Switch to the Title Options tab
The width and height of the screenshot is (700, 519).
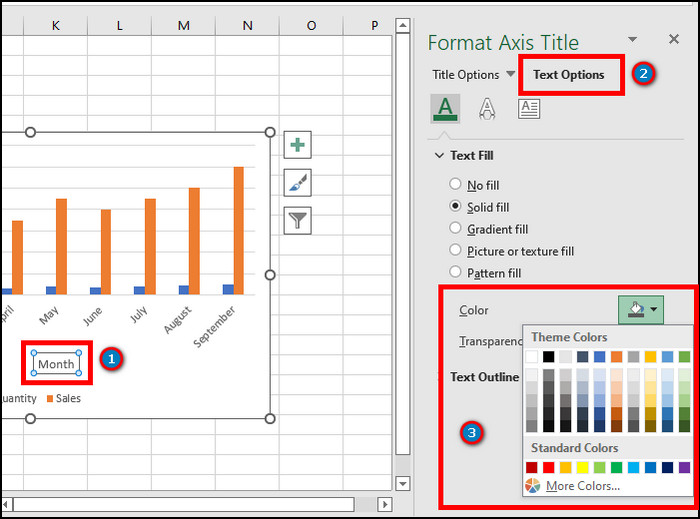(465, 75)
